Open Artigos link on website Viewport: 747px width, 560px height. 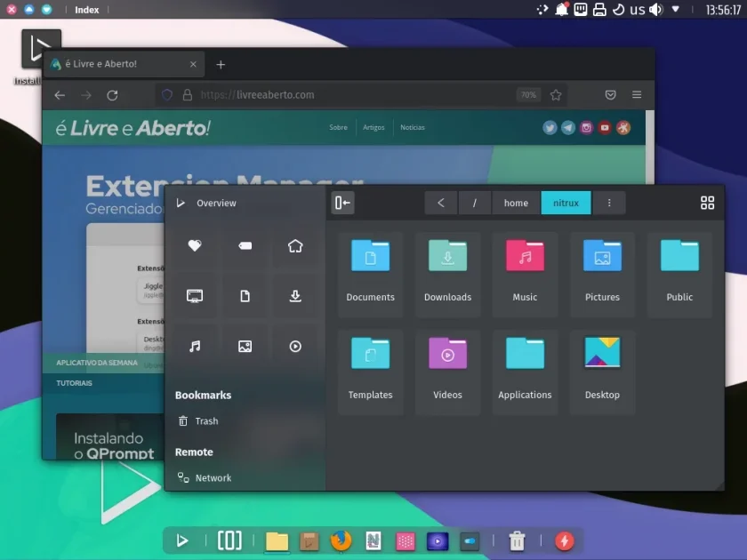(x=373, y=127)
